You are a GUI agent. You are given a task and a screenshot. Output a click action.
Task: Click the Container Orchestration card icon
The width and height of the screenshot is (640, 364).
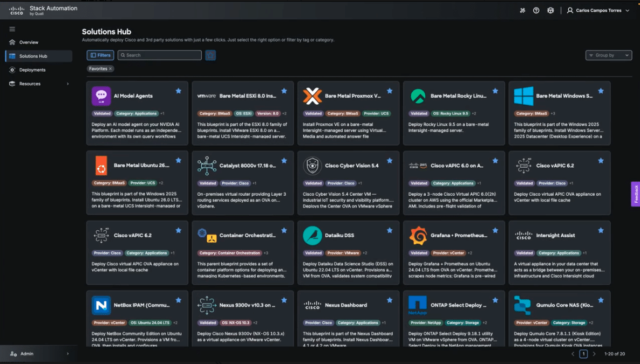(x=207, y=236)
